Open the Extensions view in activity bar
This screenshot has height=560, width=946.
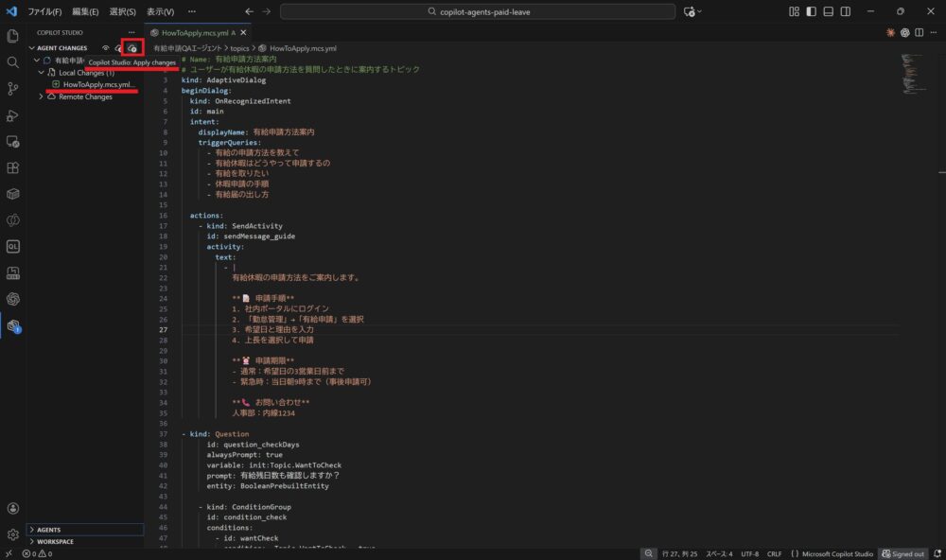coord(13,167)
